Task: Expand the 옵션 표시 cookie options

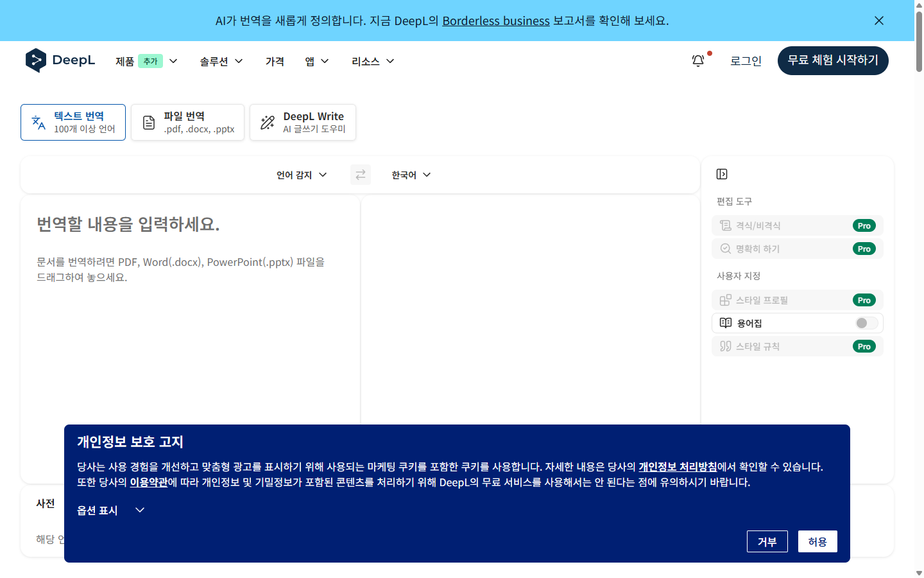Action: [x=110, y=510]
